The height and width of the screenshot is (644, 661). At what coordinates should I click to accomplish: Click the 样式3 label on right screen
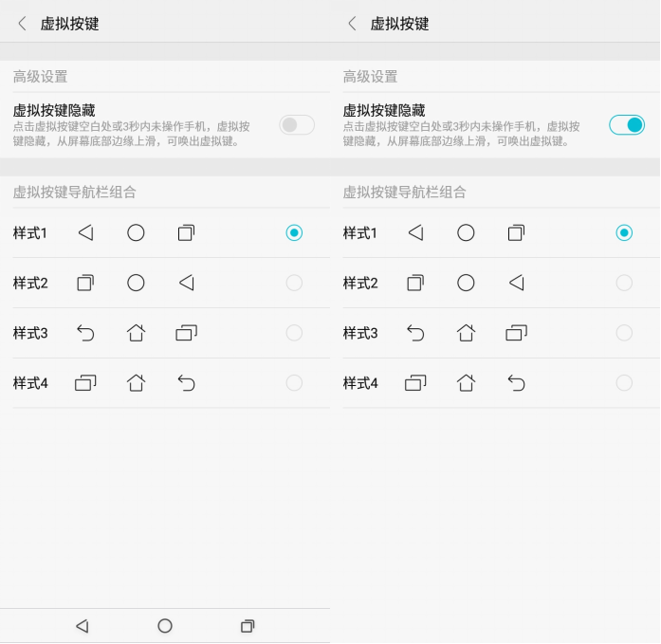coord(360,333)
